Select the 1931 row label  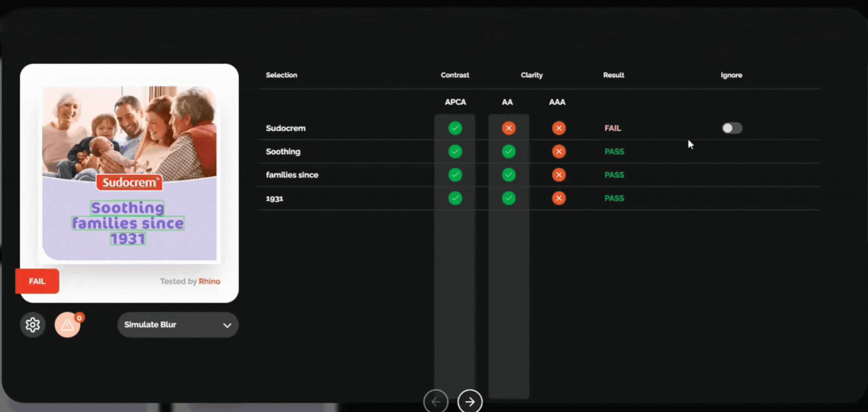click(274, 198)
